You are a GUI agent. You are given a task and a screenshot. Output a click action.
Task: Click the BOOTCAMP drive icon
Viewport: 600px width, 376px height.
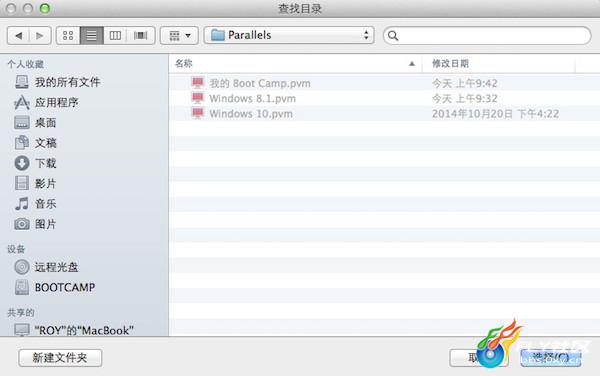click(x=22, y=287)
